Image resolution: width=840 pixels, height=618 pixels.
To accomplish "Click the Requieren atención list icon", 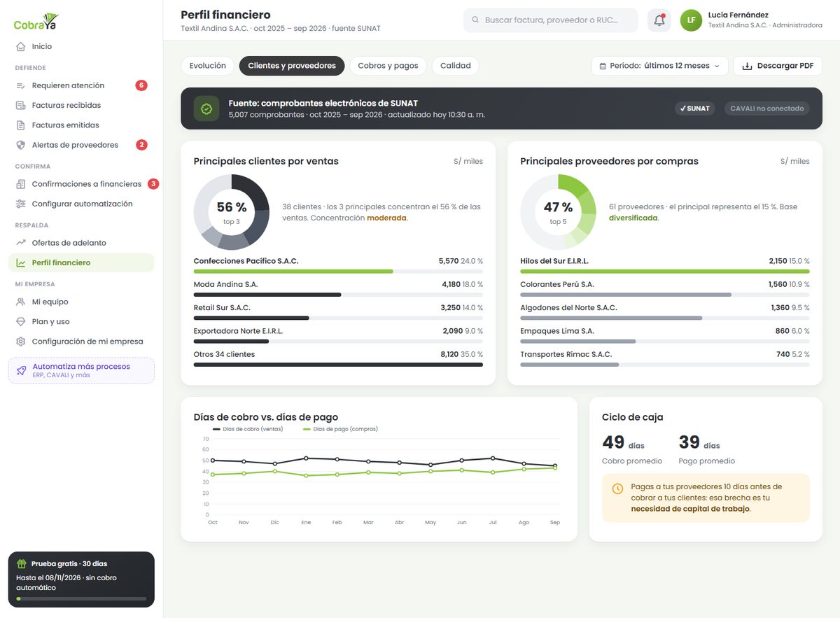I will pos(20,85).
